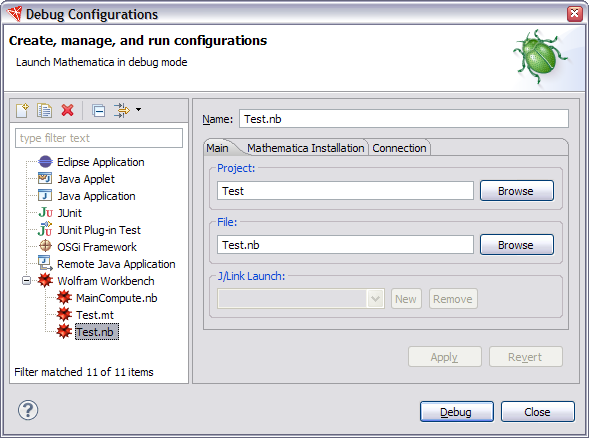
Task: Click the Eclipse Application icon
Action: click(x=45, y=162)
